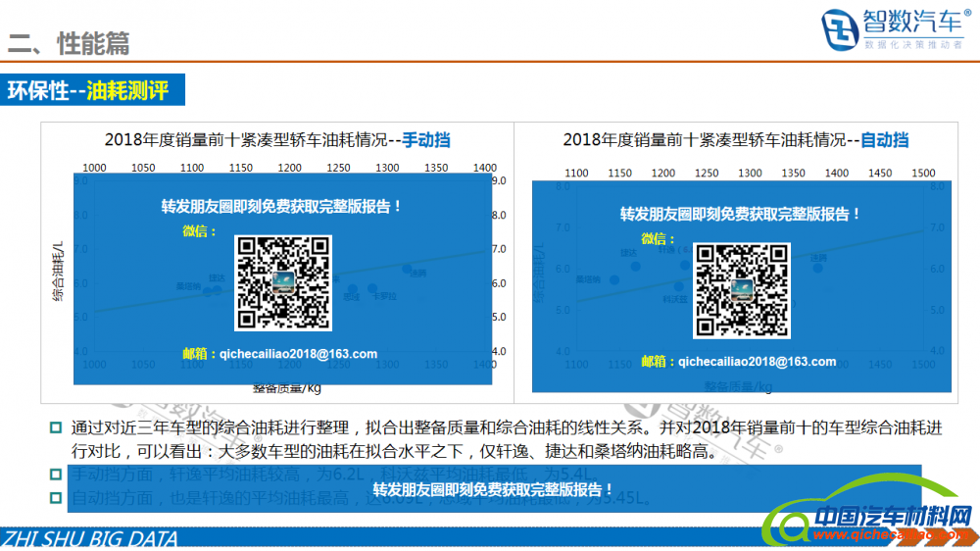The height and width of the screenshot is (551, 980).
Task: Select the third square bullet marker
Action: tap(56, 497)
